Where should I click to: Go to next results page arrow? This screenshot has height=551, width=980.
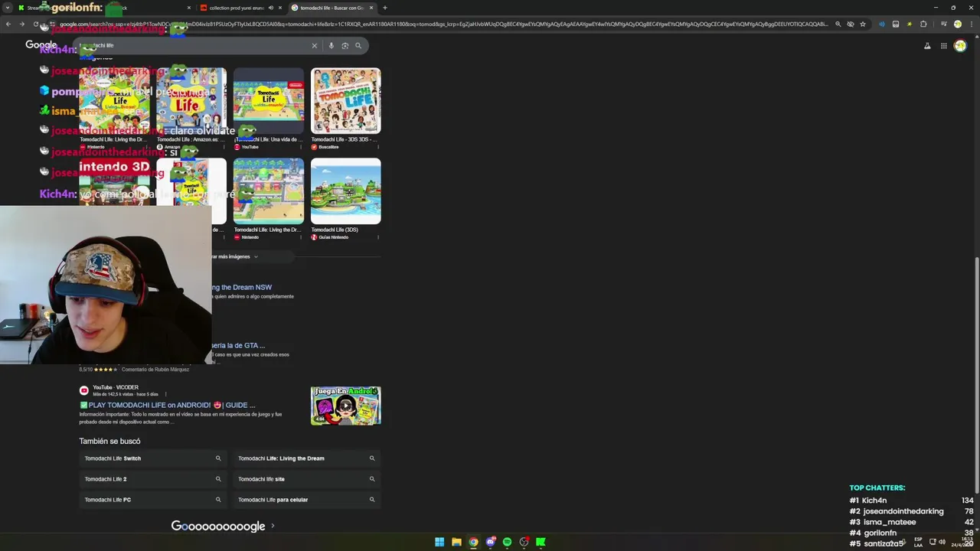coord(273,527)
